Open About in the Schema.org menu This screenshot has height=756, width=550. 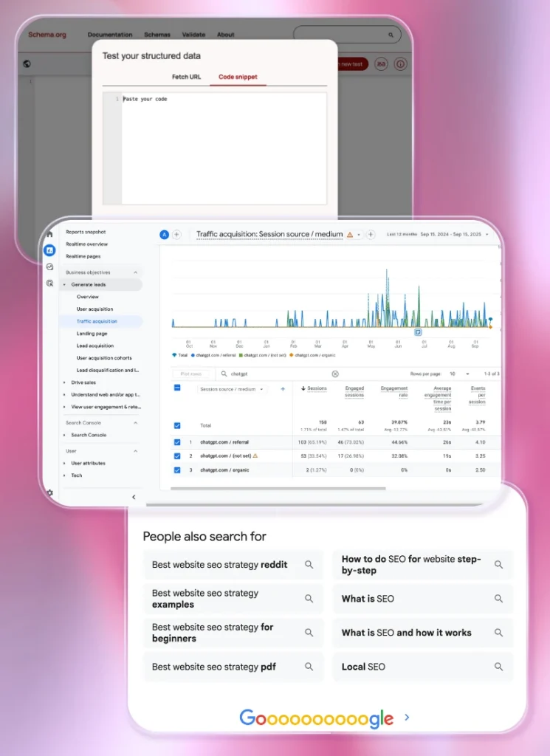tap(226, 35)
